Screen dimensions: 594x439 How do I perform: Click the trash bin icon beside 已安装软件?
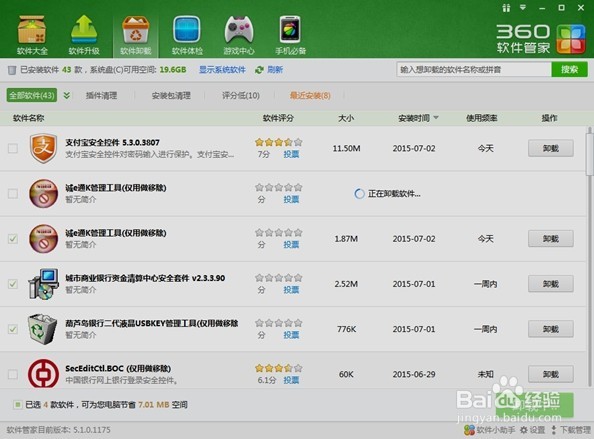pyautogui.click(x=12, y=70)
